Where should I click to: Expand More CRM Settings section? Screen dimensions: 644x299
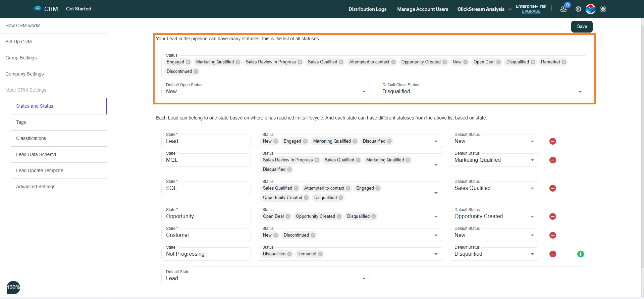tap(54, 90)
